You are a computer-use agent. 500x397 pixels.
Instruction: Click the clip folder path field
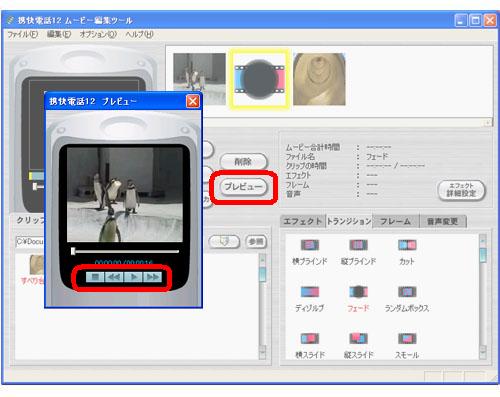[x=30, y=241]
